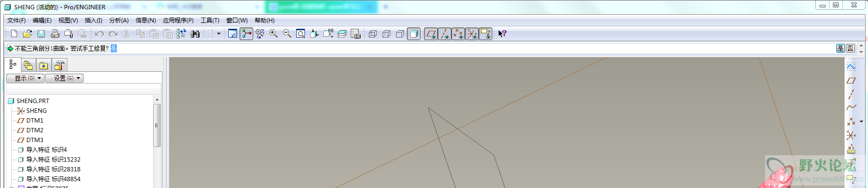Open the 信息(N) menu
The image size is (868, 188).
pos(146,21)
